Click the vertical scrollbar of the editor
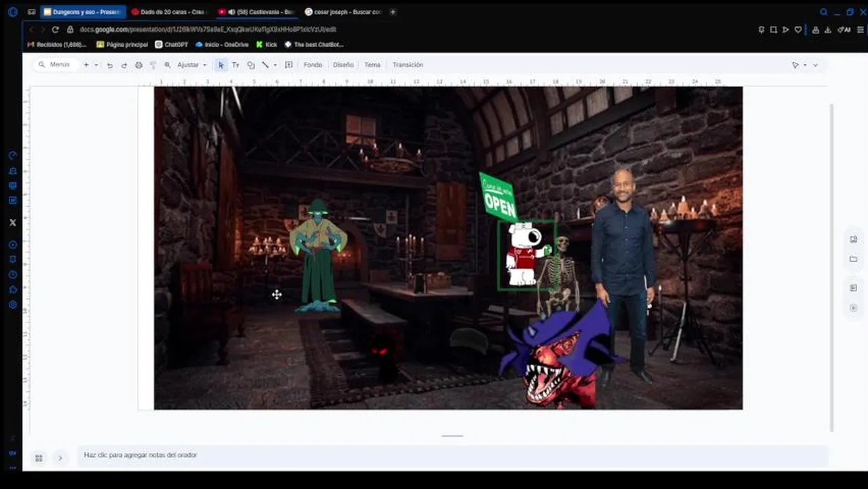868x489 pixels. pyautogui.click(x=831, y=268)
